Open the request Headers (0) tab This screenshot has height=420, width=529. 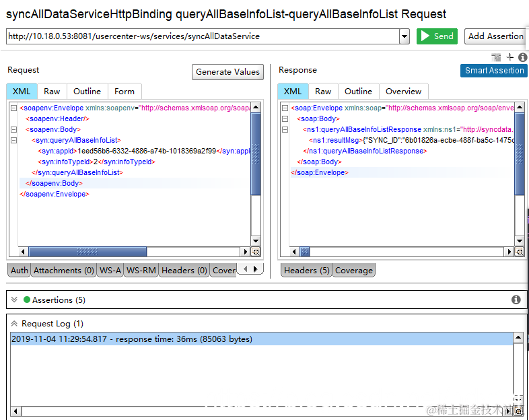(184, 270)
